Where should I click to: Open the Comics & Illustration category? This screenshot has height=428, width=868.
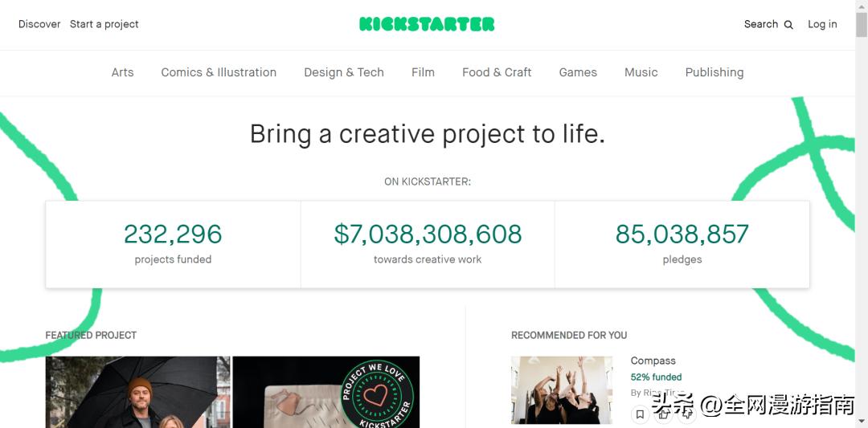[x=219, y=72]
